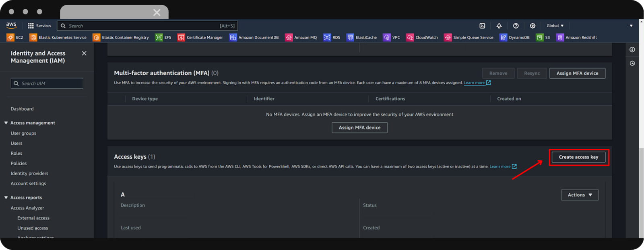Open DynamoDB shortcut
The width and height of the screenshot is (644, 250).
pyautogui.click(x=515, y=37)
